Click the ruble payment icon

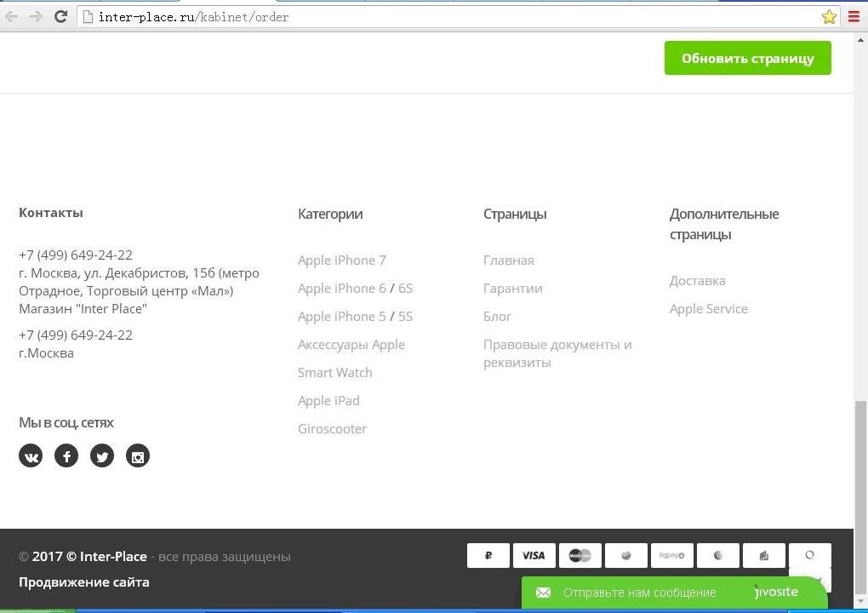coord(488,555)
